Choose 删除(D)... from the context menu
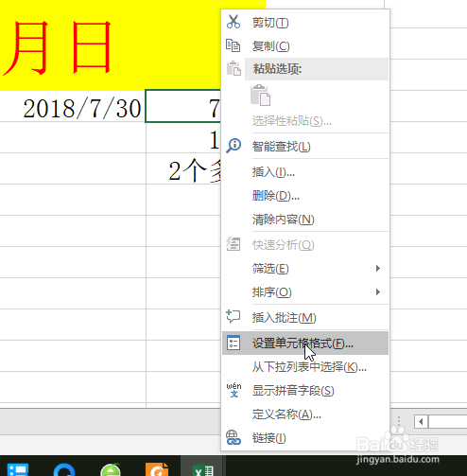Screen dimensions: 467x476 click(305, 196)
